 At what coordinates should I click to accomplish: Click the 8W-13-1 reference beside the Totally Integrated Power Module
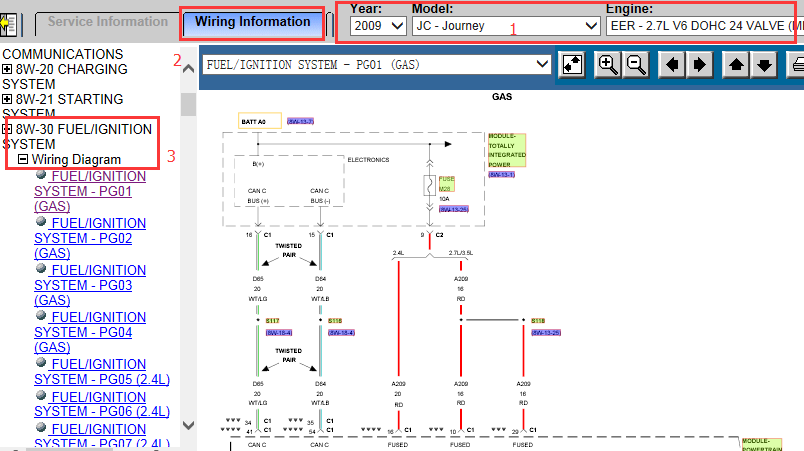501,175
